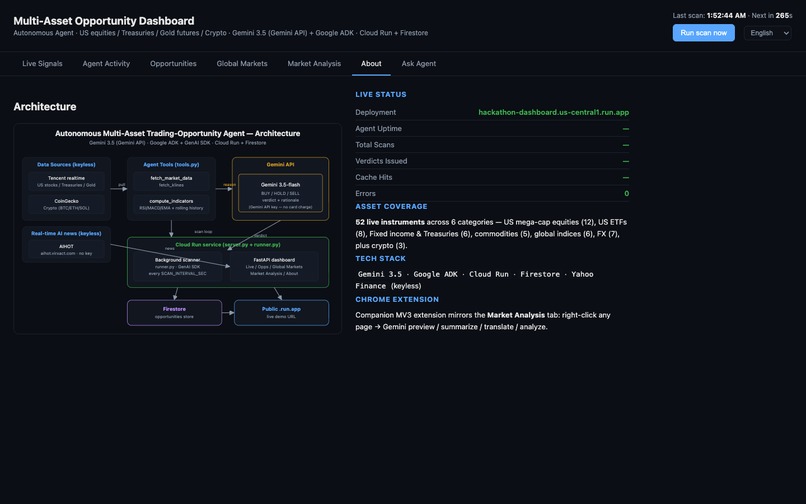The image size is (806, 504).
Task: Go to the Global Markets tab
Action: pyautogui.click(x=242, y=64)
